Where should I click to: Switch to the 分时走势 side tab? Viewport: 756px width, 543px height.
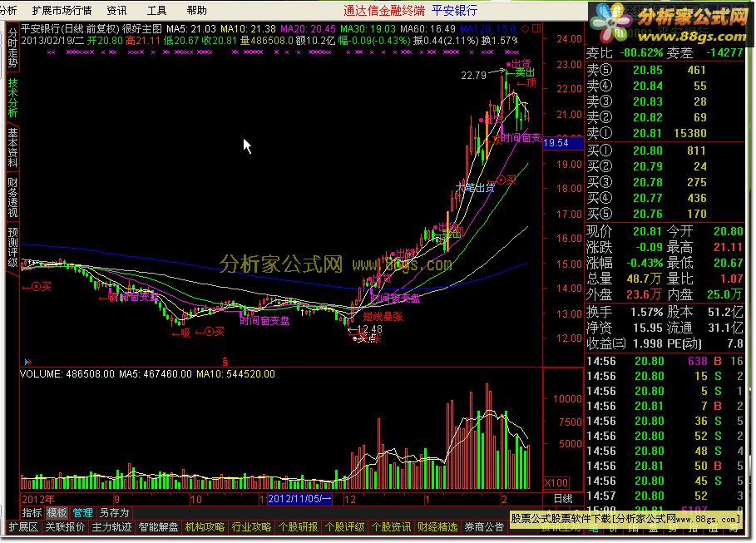coord(12,48)
